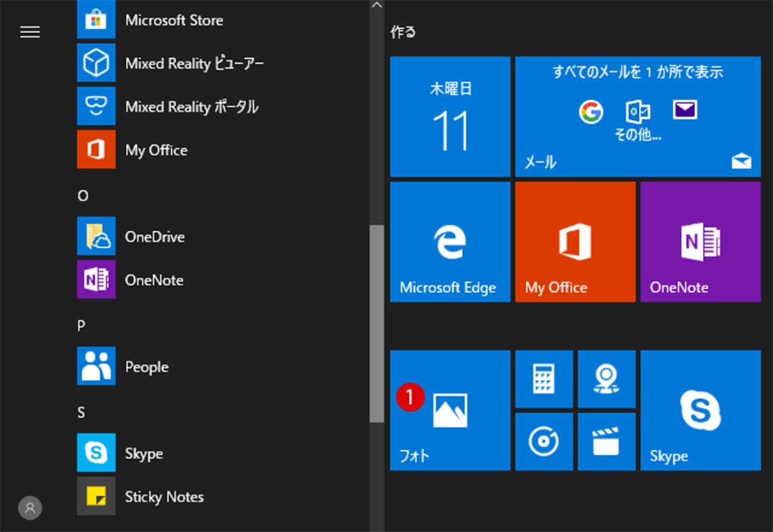The width and height of the screenshot is (773, 532).
Task: Open the Groove Music small tile
Action: click(x=544, y=442)
